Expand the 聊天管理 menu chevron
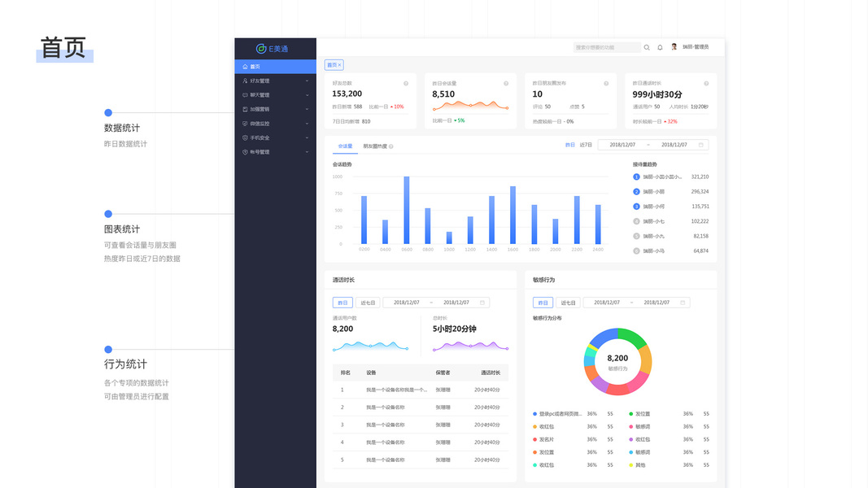 (308, 95)
